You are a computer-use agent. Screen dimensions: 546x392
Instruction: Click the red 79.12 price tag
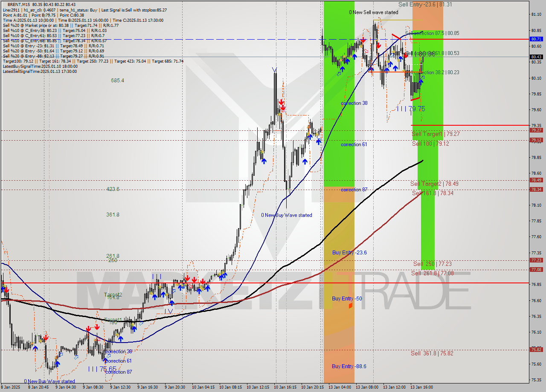pos(536,140)
